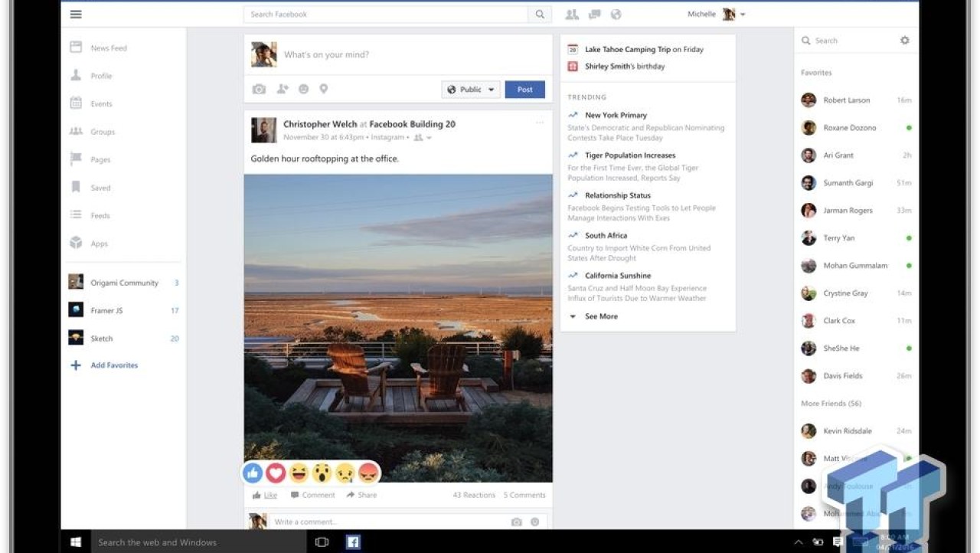Open the messages icon
980x553 pixels.
[x=594, y=15]
